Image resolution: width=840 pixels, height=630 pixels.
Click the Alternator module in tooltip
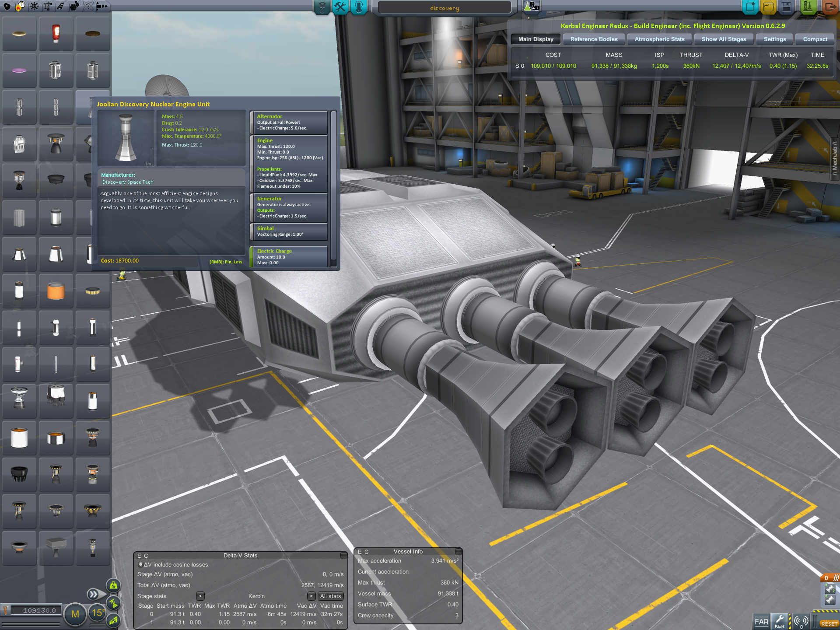289,122
